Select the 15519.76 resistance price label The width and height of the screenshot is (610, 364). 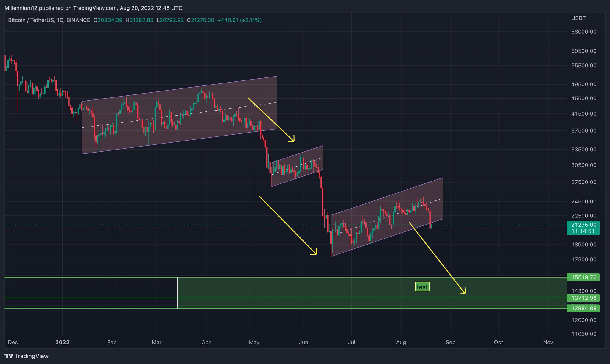583,277
